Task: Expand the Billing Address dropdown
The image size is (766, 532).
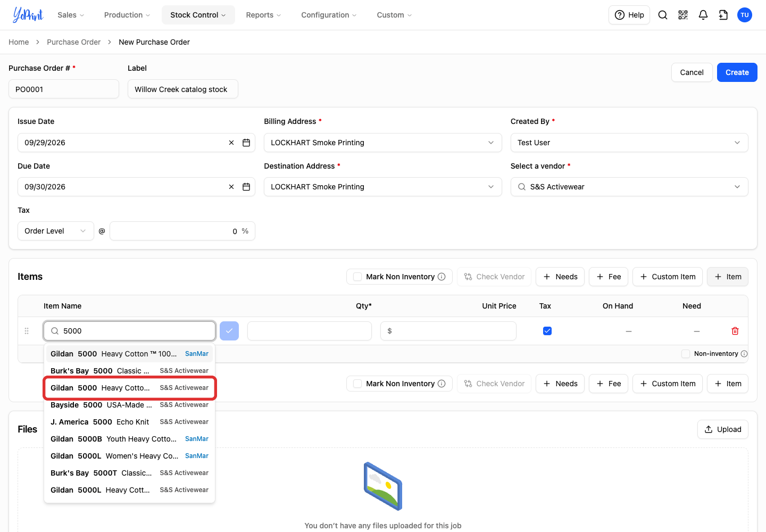Action: click(x=383, y=143)
